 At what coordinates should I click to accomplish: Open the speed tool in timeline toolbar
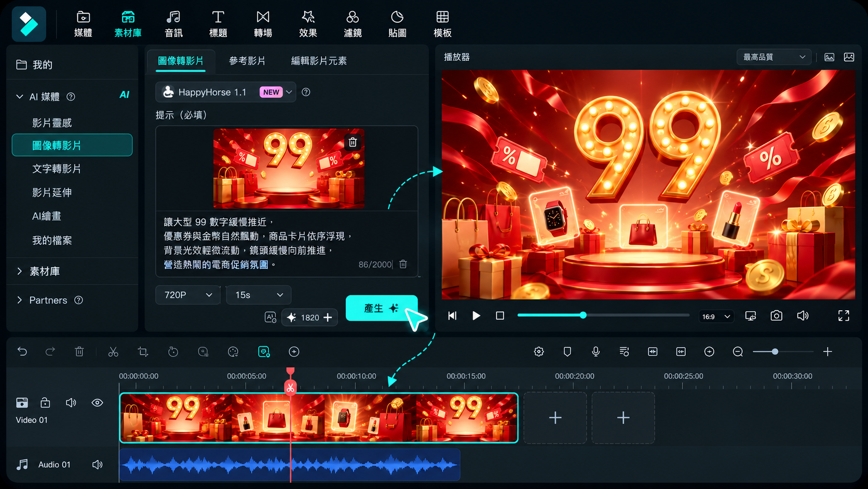(x=173, y=352)
